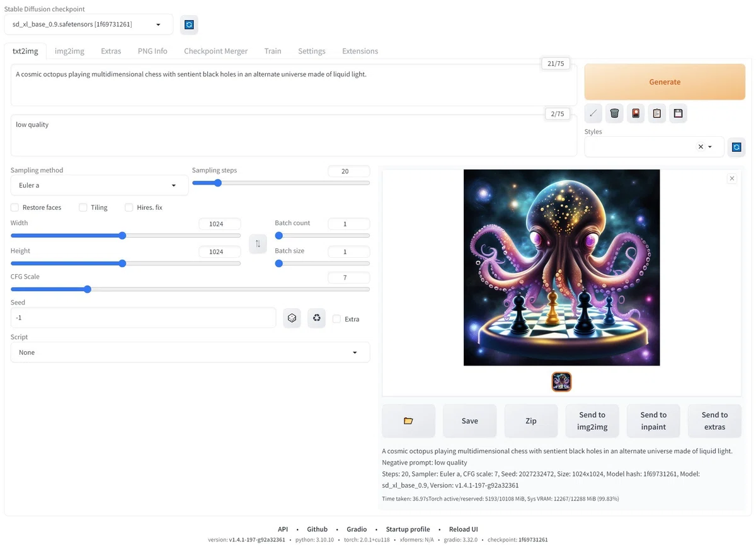Click the Save button
Screen dimensions: 756x549
470,420
